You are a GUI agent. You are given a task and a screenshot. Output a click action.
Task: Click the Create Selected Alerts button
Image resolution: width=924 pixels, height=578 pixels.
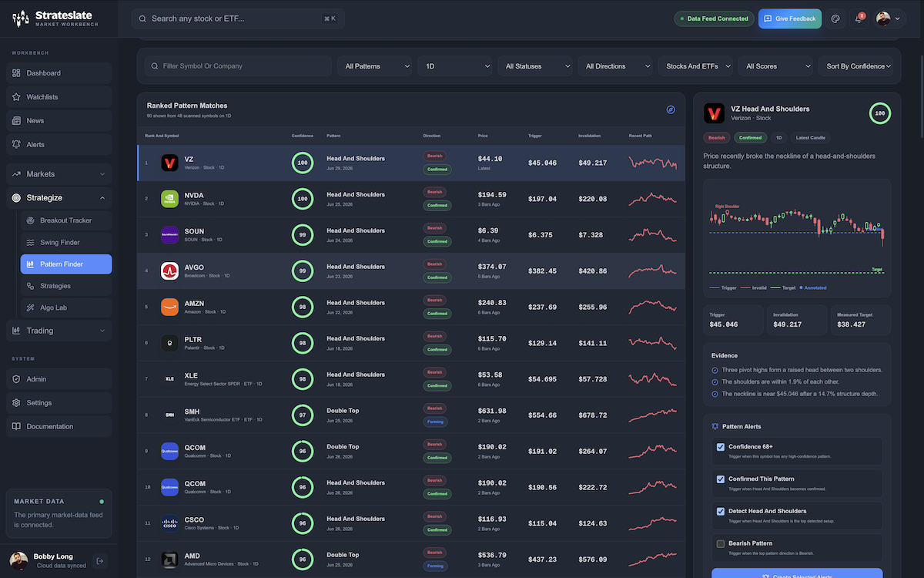(x=797, y=573)
